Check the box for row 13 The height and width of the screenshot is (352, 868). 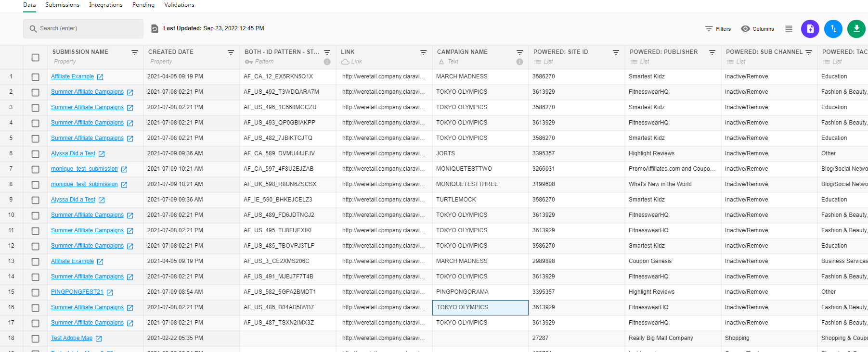click(x=35, y=262)
